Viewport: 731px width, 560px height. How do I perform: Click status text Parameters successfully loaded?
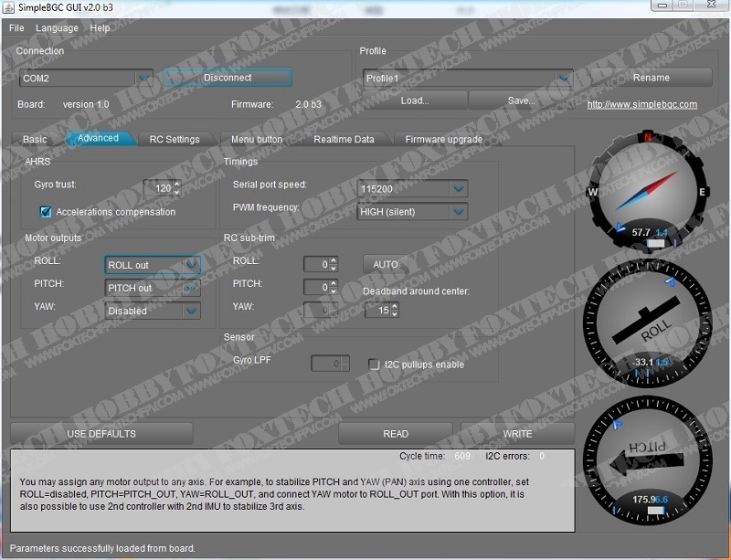[x=102, y=548]
